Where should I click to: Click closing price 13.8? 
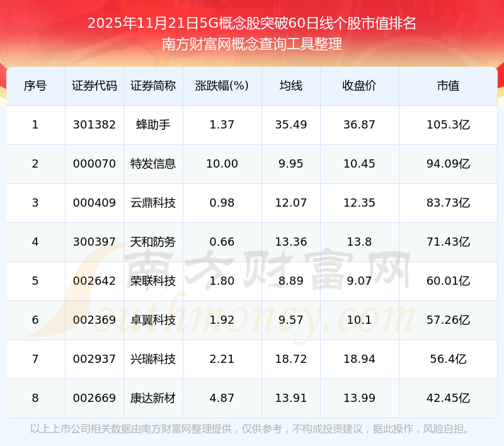(359, 242)
